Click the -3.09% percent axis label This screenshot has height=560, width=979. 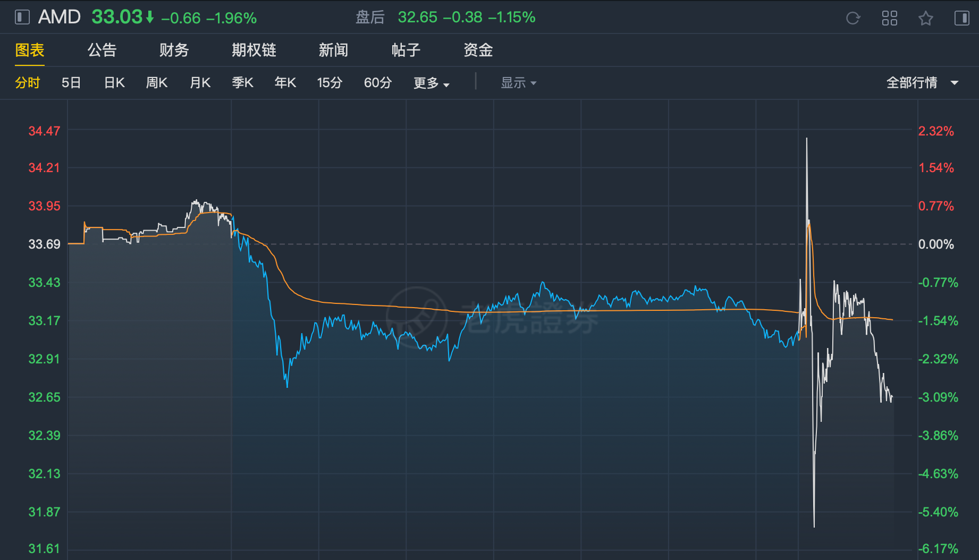938,397
